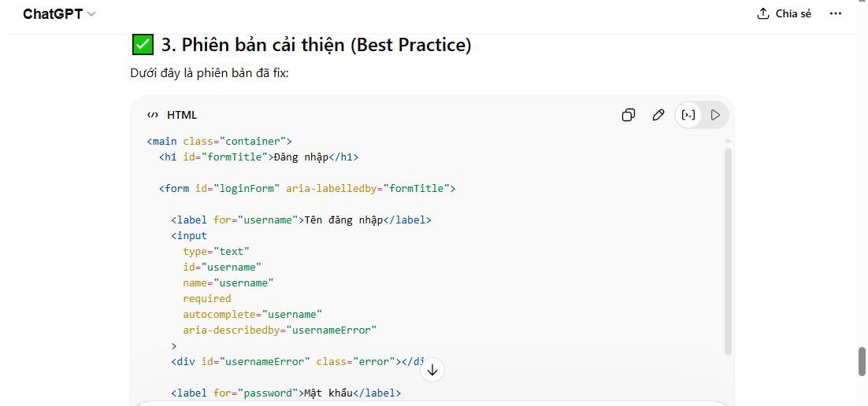Click the "Dưới đây là phiên bản đã fix" text

point(210,73)
